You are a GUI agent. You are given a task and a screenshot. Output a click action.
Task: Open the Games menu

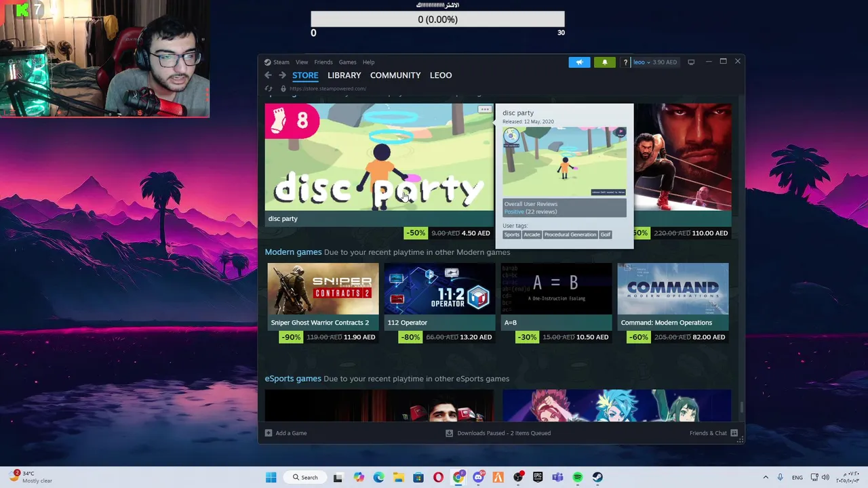347,62
